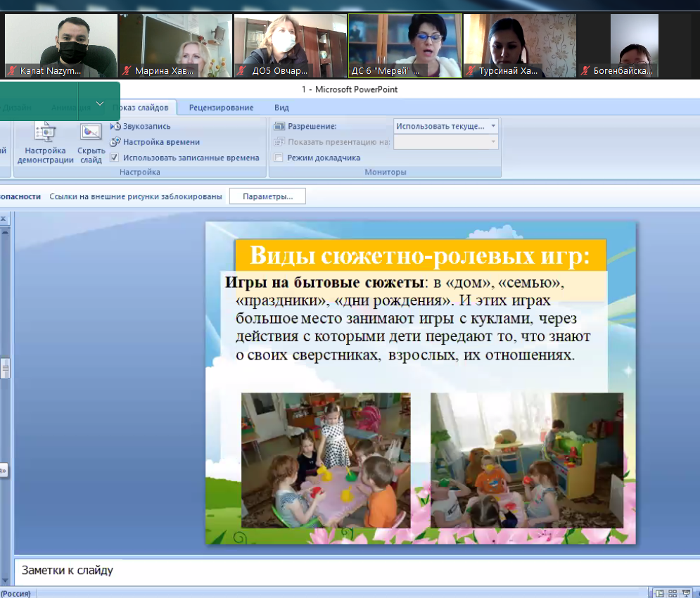Click the Параметры... security button

267,196
